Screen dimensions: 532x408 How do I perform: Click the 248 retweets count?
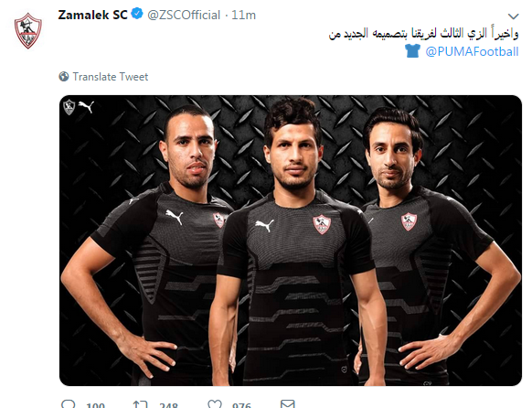click(x=168, y=405)
